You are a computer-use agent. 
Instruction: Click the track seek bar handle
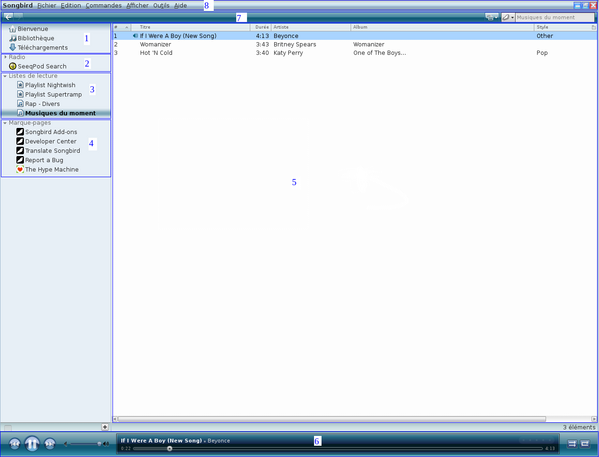(170, 449)
